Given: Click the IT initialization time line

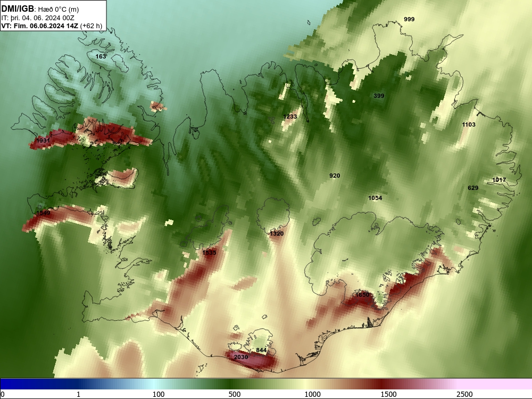Looking at the screenshot, I should [38, 18].
